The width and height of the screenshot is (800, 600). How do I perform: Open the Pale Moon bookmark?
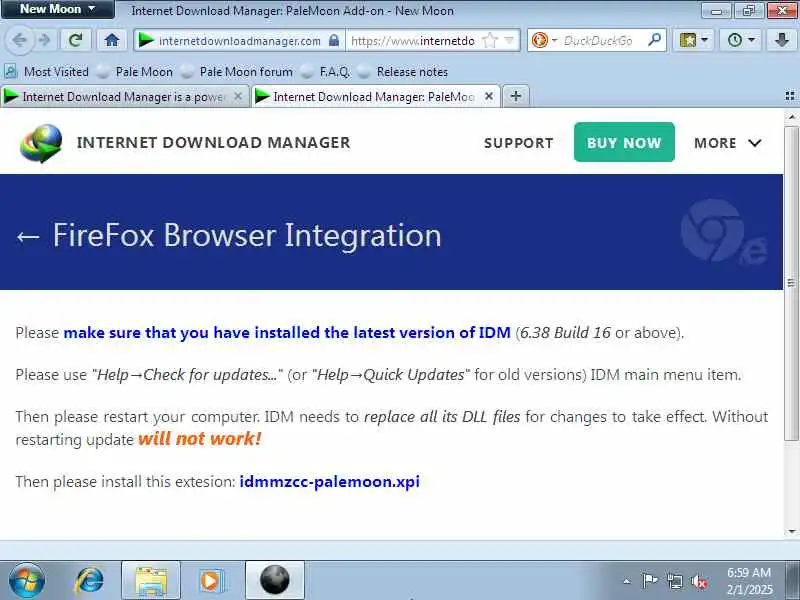[x=135, y=72]
